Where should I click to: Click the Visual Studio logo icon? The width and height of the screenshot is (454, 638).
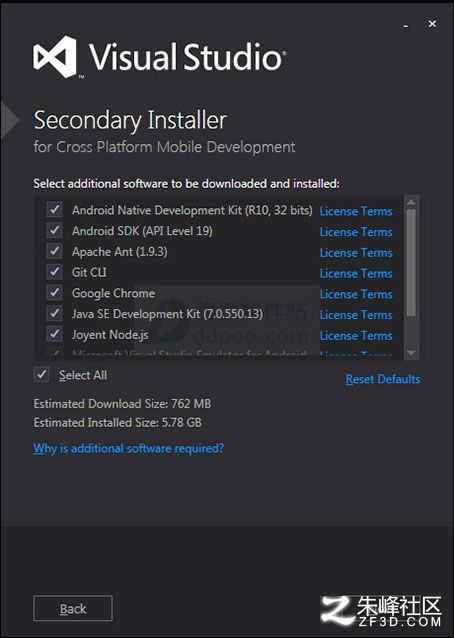pos(55,57)
